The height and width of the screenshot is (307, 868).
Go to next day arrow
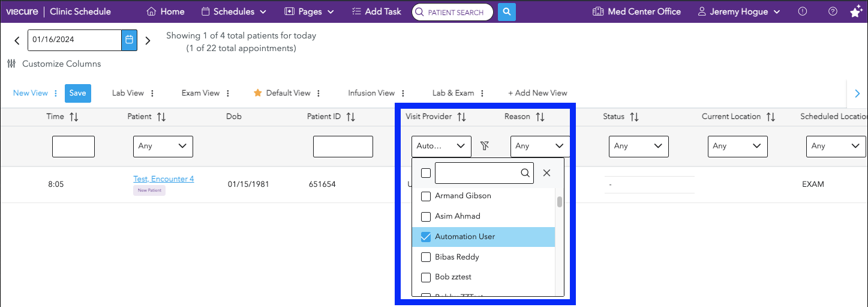coord(148,40)
